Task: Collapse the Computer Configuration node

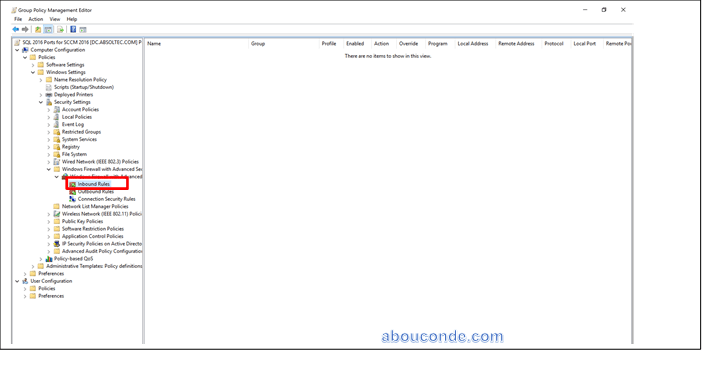Action: click(x=17, y=50)
